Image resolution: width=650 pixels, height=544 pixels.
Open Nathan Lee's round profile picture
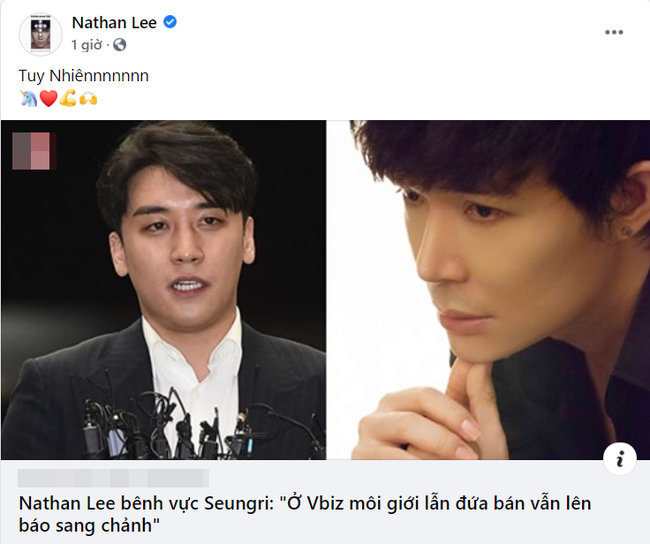coord(41,34)
